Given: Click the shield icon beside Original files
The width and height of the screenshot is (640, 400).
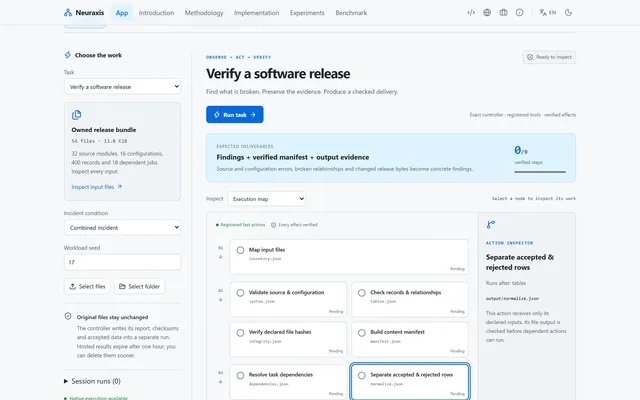Looking at the screenshot, I should tap(68, 316).
